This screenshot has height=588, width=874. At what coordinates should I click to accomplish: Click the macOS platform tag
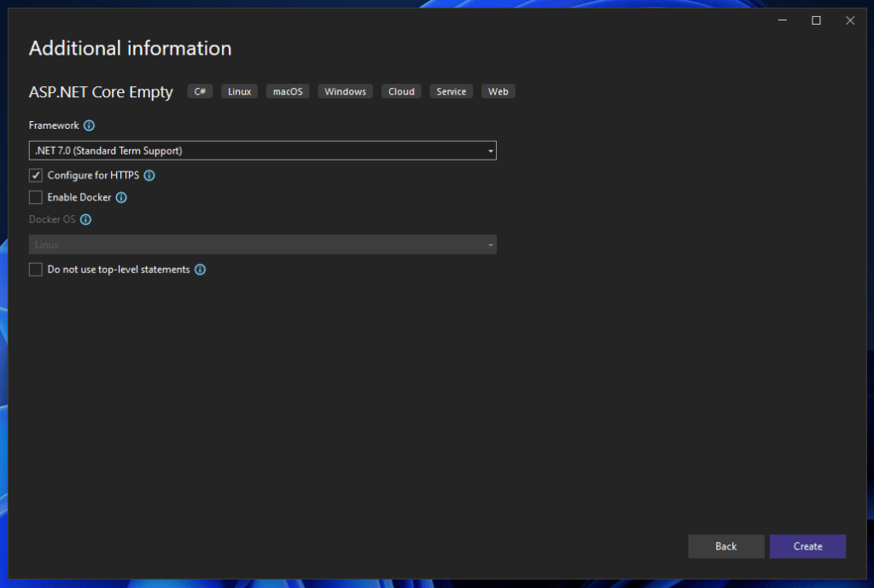pos(288,91)
